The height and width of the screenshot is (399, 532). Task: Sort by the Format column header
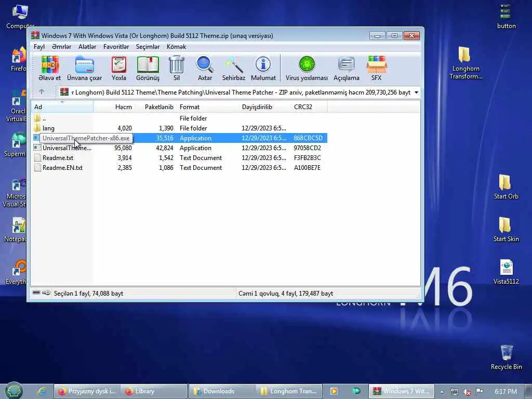coord(208,107)
